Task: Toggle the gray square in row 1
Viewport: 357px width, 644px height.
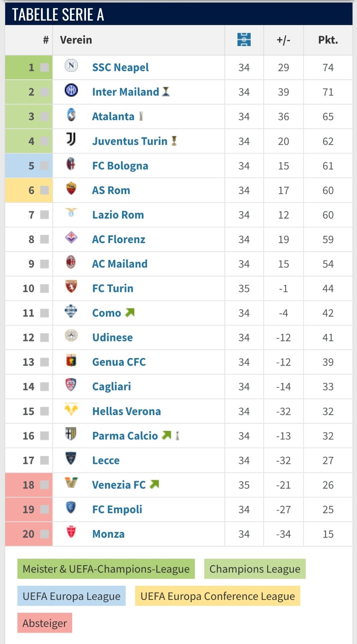Action: click(44, 68)
